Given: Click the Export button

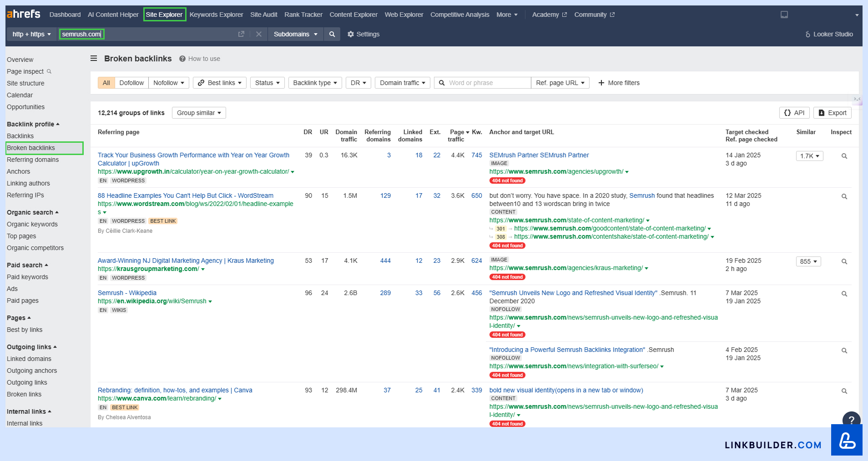Looking at the screenshot, I should 833,113.
